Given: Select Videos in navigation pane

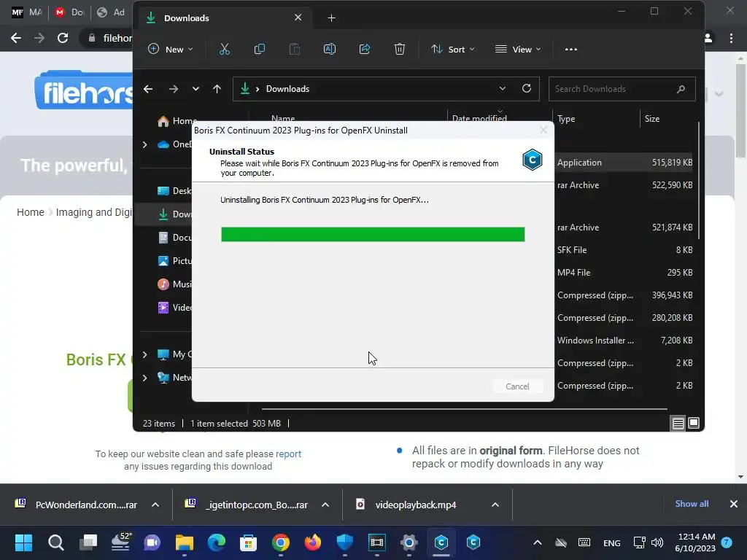Looking at the screenshot, I should [x=175, y=308].
